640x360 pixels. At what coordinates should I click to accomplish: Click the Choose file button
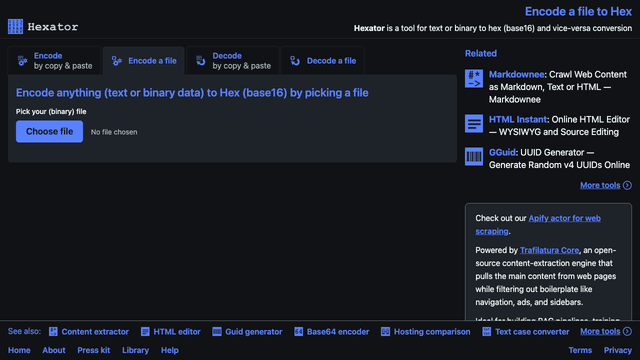tap(49, 131)
